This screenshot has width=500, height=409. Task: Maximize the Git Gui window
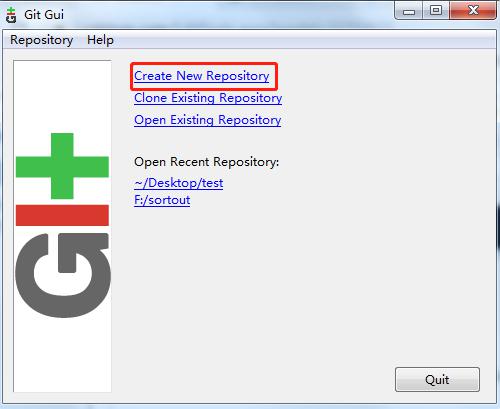pos(436,11)
